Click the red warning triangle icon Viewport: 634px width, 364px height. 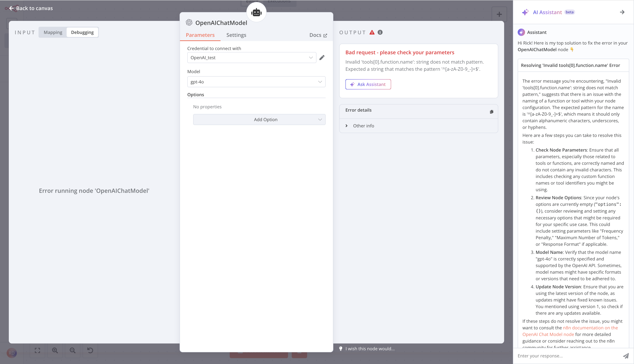tap(372, 32)
